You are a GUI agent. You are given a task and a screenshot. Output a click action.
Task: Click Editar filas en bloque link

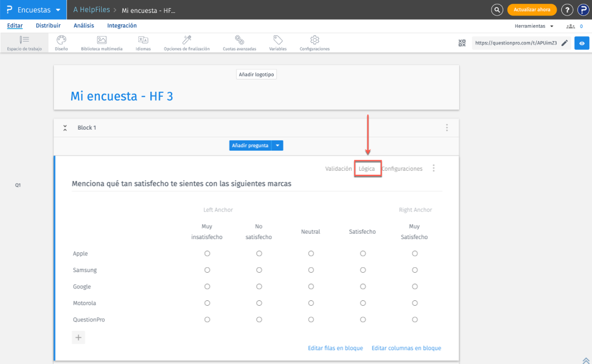click(x=335, y=348)
